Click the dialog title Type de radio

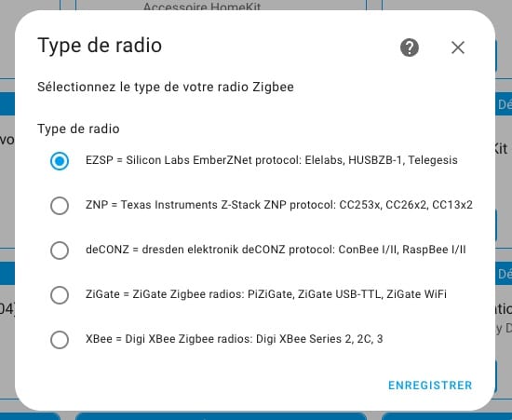pos(100,46)
